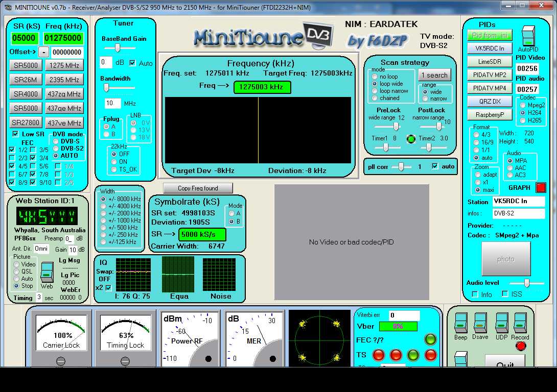Image resolution: width=557 pixels, height=392 pixels.
Task: Toggle the Record switch
Action: tap(520, 323)
